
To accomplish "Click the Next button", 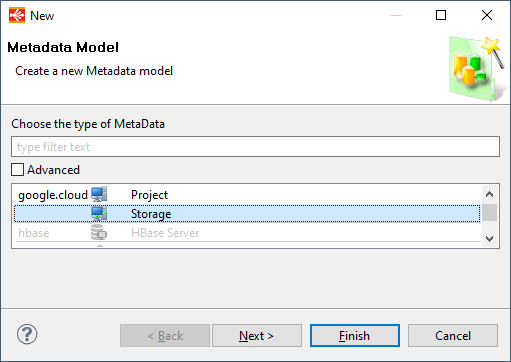I will [257, 335].
